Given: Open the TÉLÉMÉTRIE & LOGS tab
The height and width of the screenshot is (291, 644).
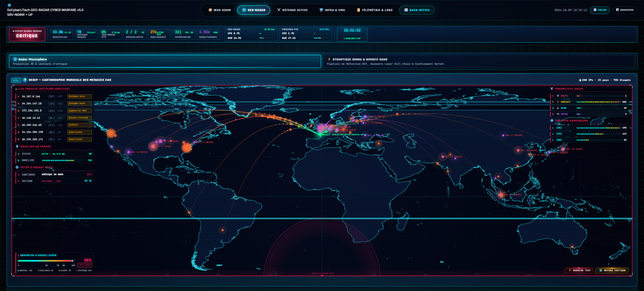Looking at the screenshot, I should coord(375,10).
